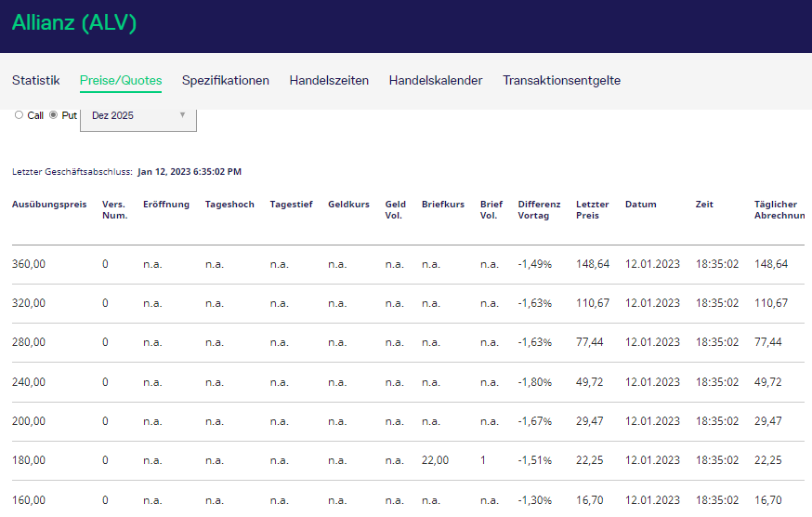The width and height of the screenshot is (812, 517).
Task: Open the Handelskalender tab
Action: 436,80
